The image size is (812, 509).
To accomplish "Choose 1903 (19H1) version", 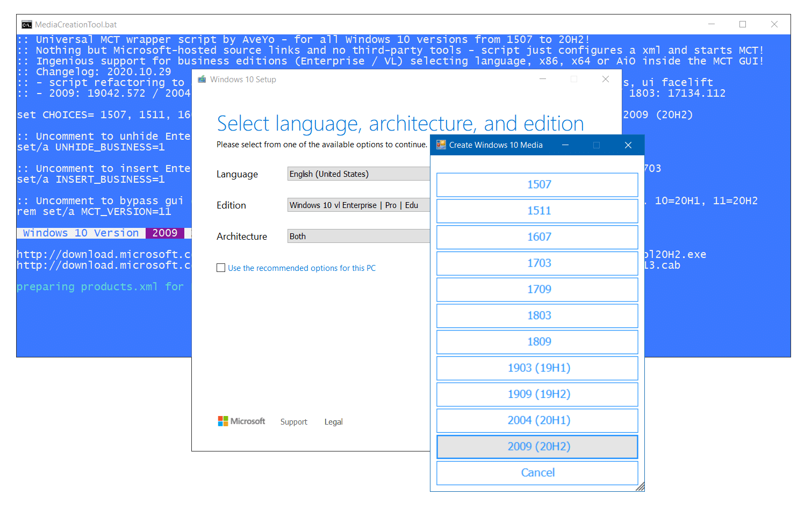I will (537, 368).
